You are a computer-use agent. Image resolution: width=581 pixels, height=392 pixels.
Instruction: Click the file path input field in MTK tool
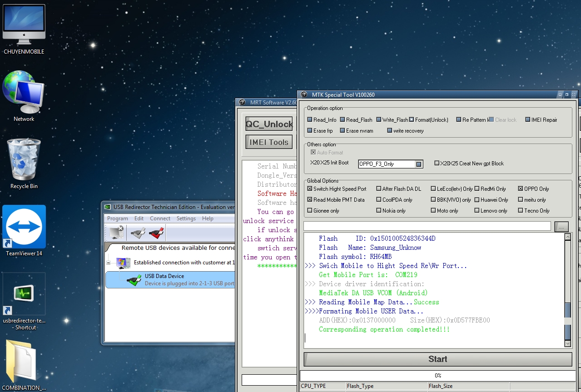(427, 226)
